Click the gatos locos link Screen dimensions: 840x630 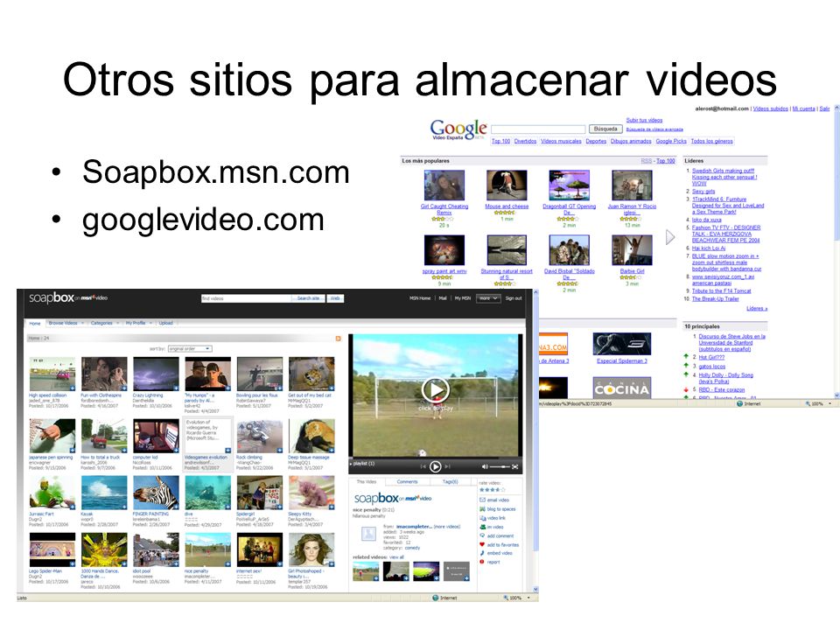[x=711, y=367]
